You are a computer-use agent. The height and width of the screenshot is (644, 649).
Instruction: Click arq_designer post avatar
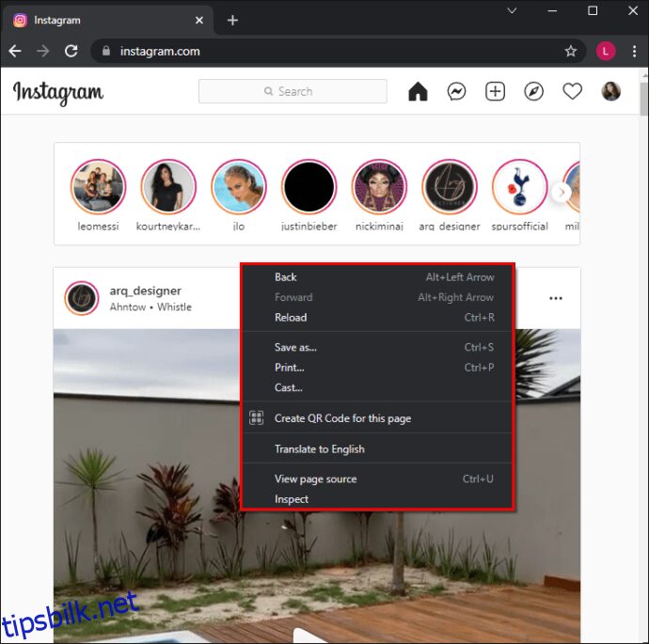coord(82,298)
